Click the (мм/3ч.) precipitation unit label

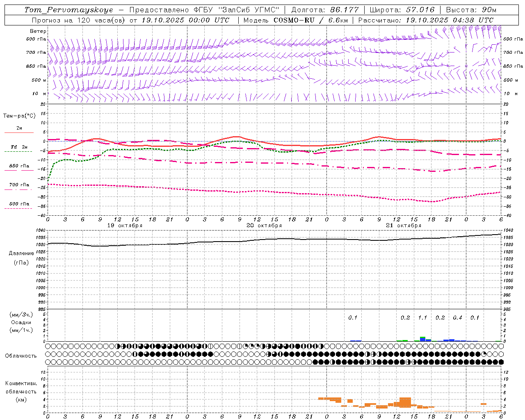click(21, 315)
